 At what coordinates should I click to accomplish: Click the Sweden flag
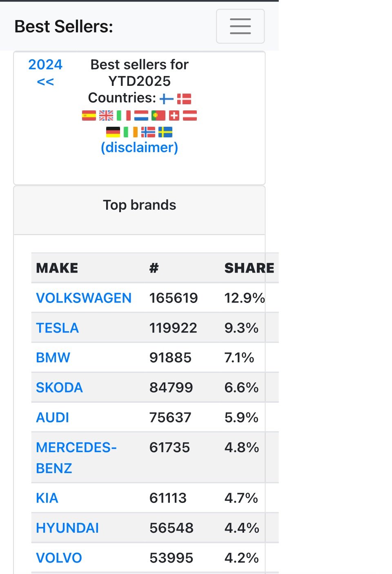(165, 132)
